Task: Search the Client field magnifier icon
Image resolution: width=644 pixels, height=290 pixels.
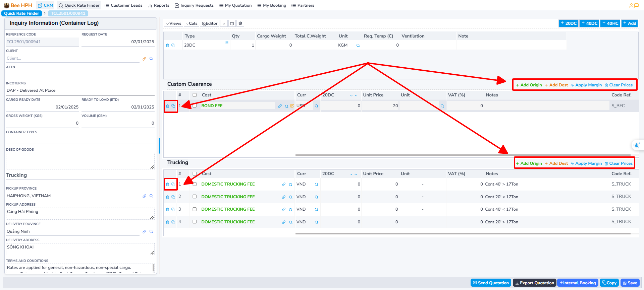Action: pyautogui.click(x=151, y=59)
